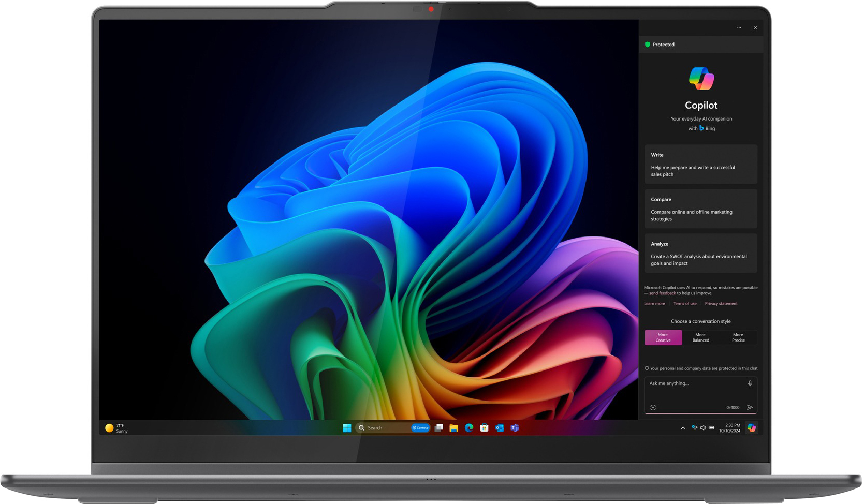Click the microphone icon in the chat box

point(750,383)
